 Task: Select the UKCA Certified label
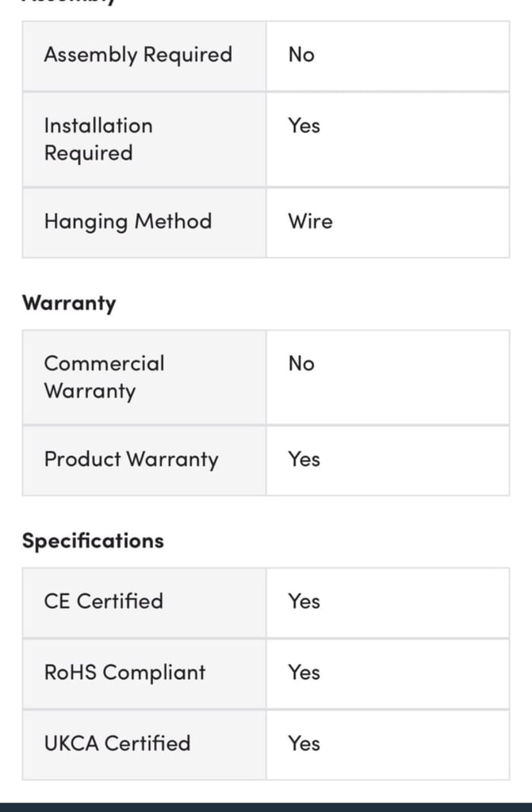pyautogui.click(x=117, y=743)
